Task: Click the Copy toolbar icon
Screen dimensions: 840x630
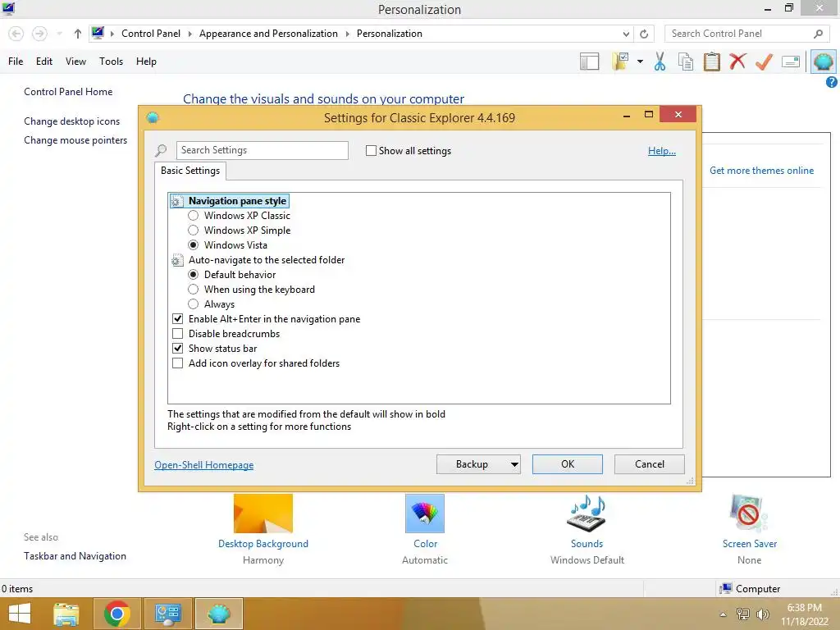Action: (x=686, y=62)
